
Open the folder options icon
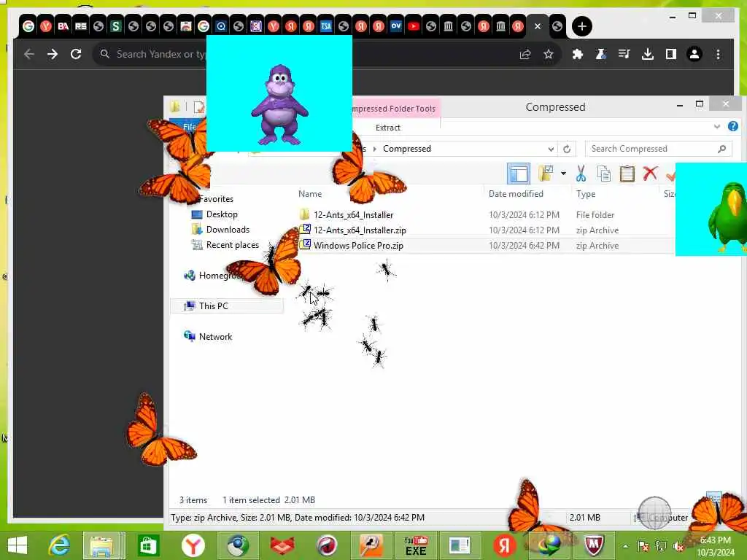(x=546, y=174)
